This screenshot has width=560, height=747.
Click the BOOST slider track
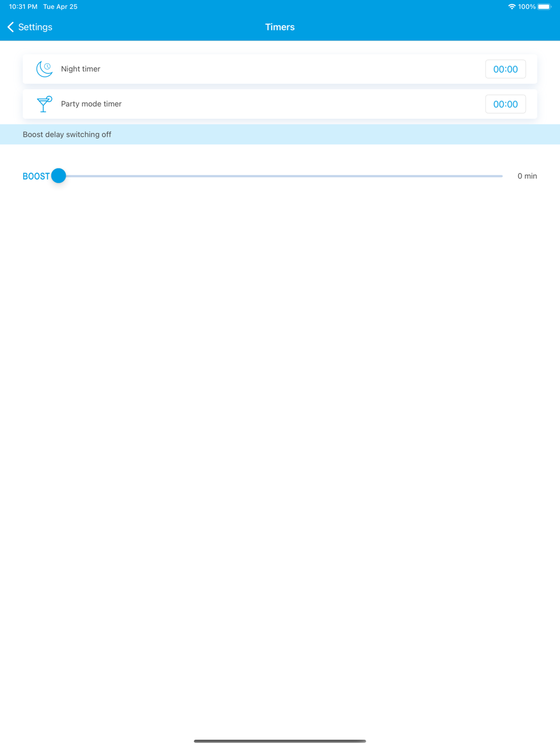coord(280,176)
